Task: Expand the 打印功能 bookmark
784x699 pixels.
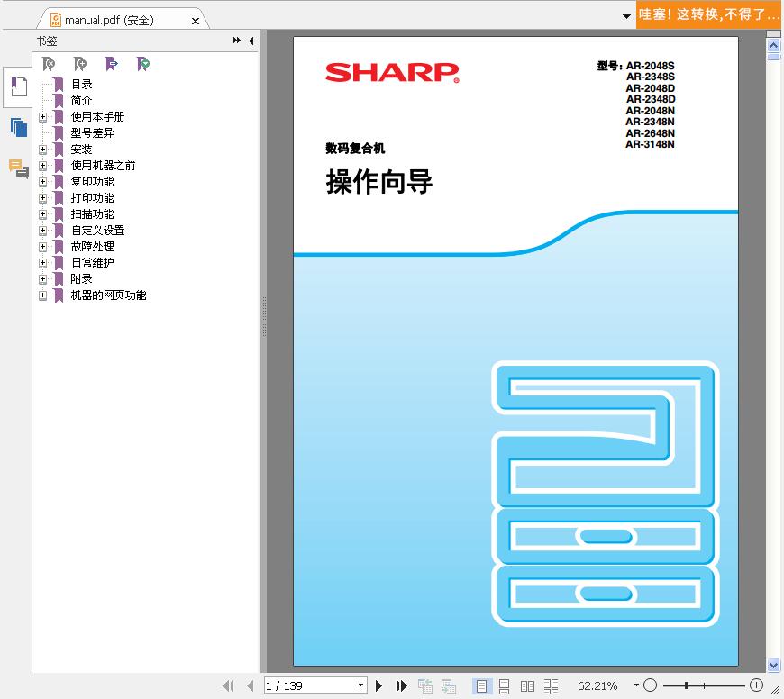Action: 43,198
